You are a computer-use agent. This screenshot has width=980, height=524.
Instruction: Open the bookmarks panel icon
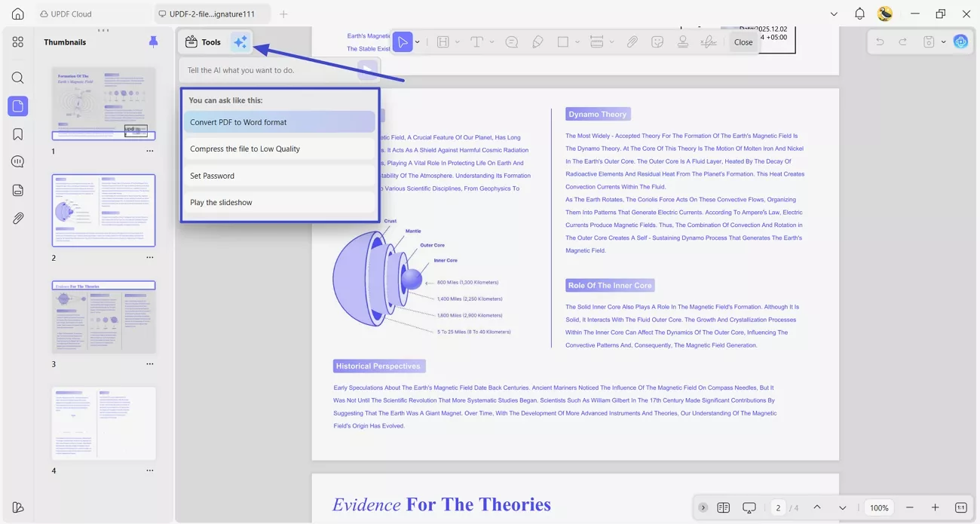click(x=18, y=134)
